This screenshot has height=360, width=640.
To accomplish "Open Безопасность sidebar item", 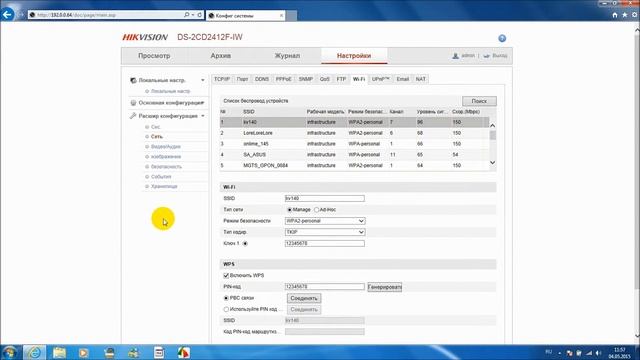I will pos(166,167).
